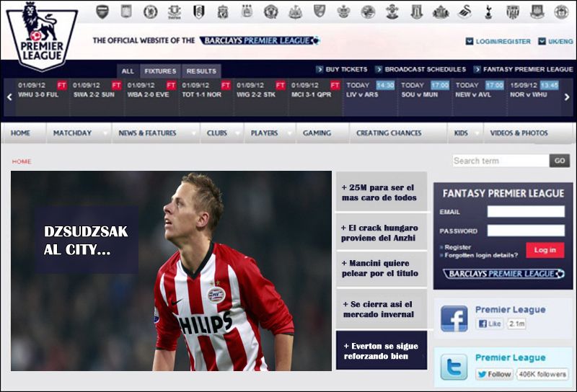Click the Twitter Follow button
Image resolution: width=577 pixels, height=392 pixels.
pos(495,374)
